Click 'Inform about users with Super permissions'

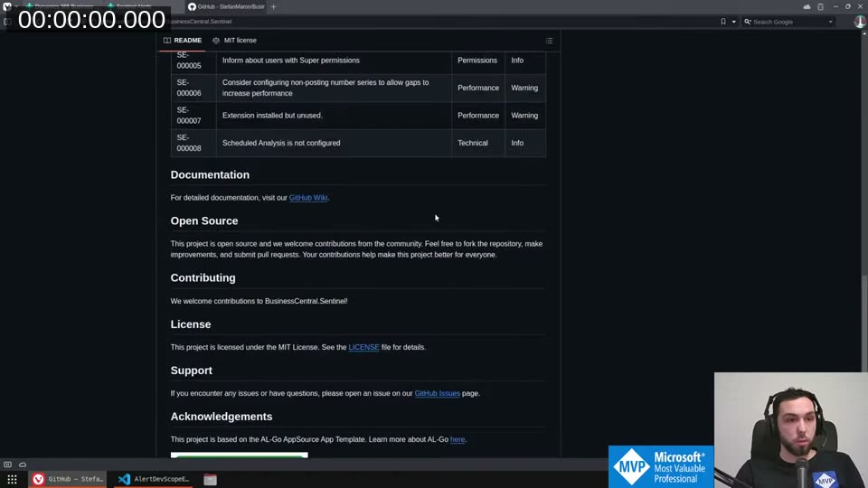[290, 61]
